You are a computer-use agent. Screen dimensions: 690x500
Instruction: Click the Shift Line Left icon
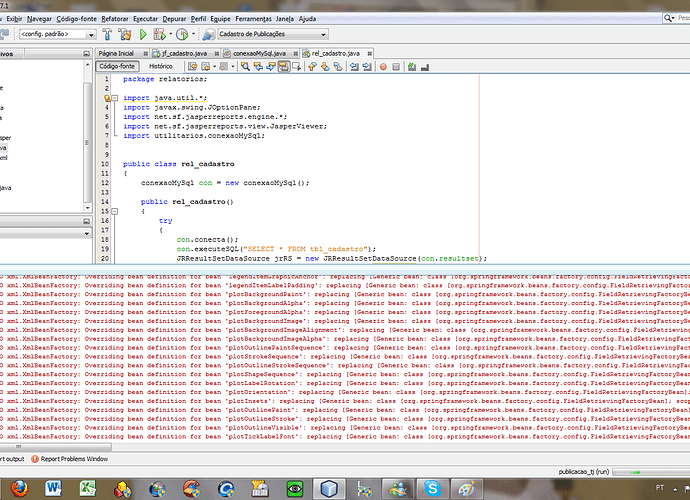coord(354,66)
